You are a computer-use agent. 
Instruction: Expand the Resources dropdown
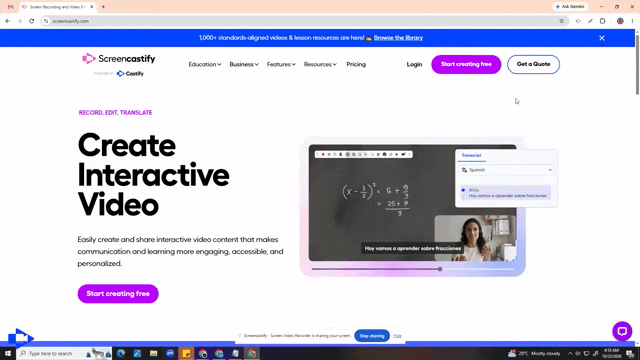pos(320,64)
